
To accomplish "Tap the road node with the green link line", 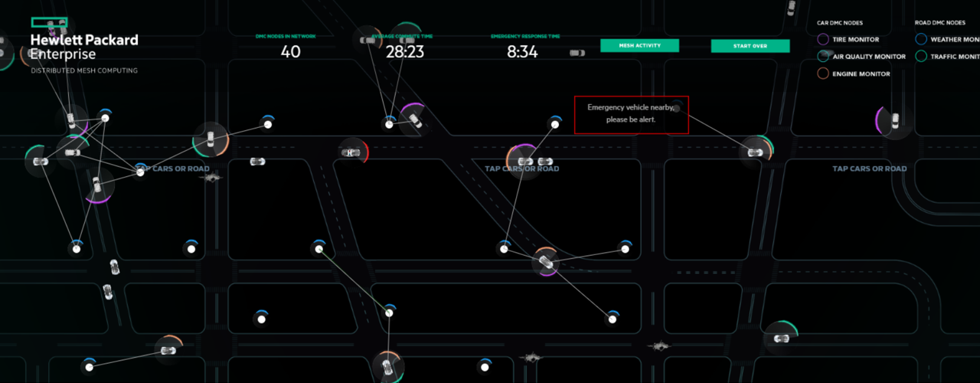I will click(318, 249).
